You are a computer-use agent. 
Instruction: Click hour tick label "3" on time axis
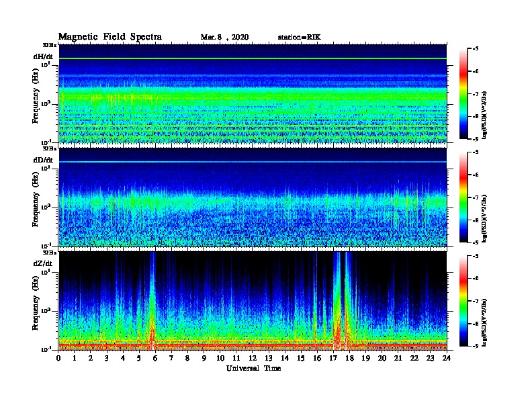[107, 358]
